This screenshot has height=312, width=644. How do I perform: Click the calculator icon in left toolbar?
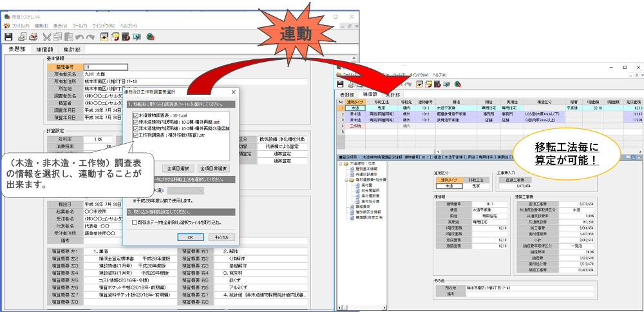pyautogui.click(x=126, y=37)
